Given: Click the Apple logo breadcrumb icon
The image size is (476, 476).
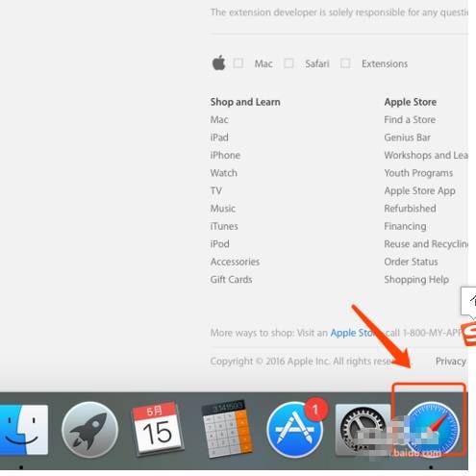Looking at the screenshot, I should 218,63.
